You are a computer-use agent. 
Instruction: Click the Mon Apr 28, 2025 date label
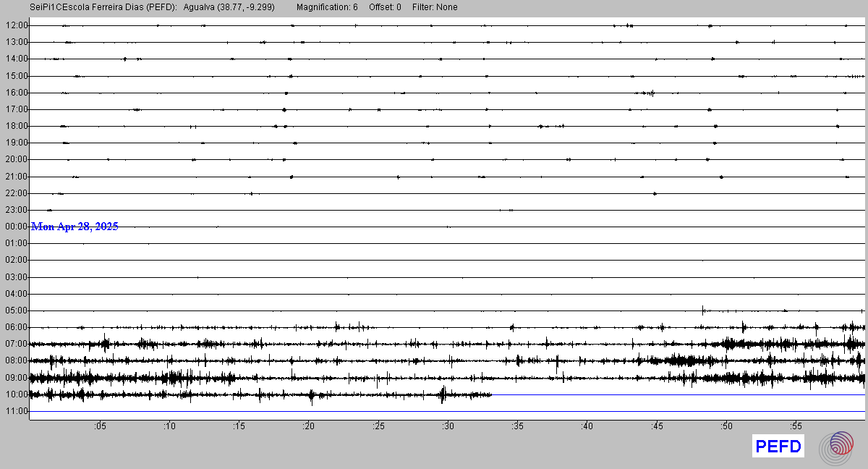pyautogui.click(x=75, y=227)
